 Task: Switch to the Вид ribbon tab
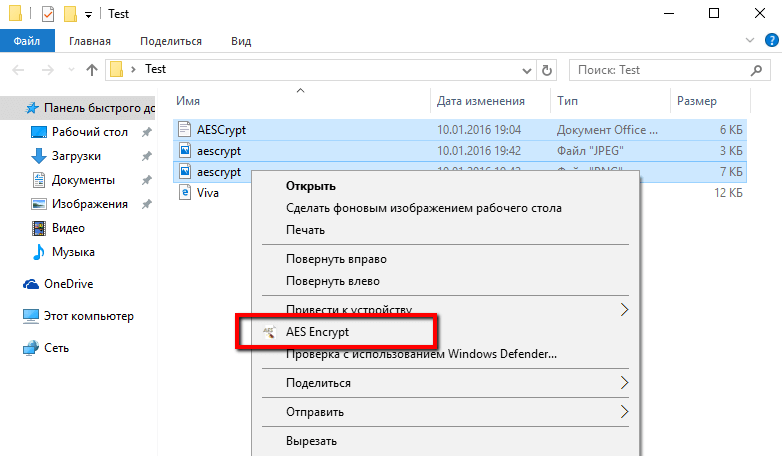pos(241,41)
